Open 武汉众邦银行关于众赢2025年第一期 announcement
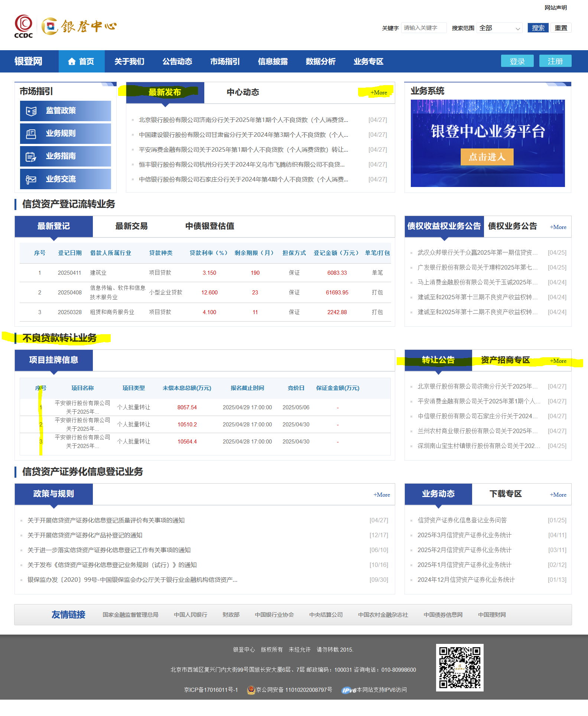The width and height of the screenshot is (588, 716). click(x=478, y=252)
